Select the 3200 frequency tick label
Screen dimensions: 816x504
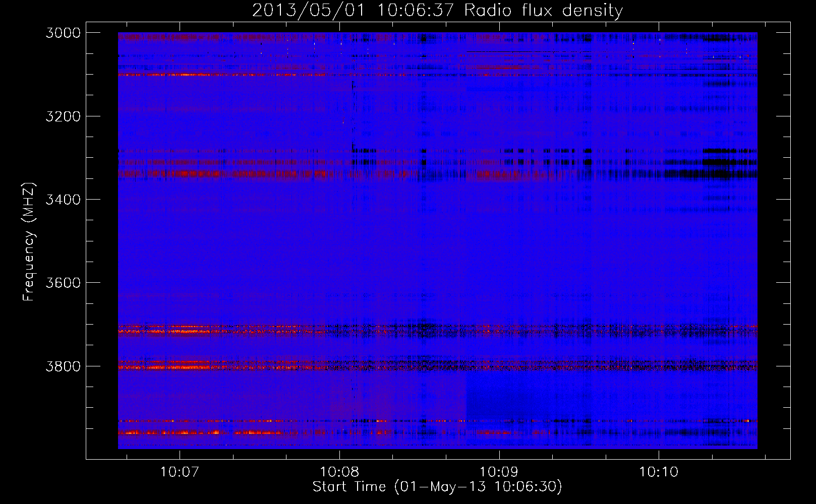click(63, 116)
